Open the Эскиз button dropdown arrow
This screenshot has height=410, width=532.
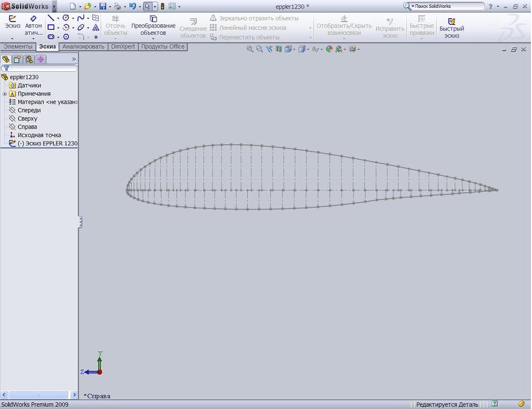click(12, 38)
